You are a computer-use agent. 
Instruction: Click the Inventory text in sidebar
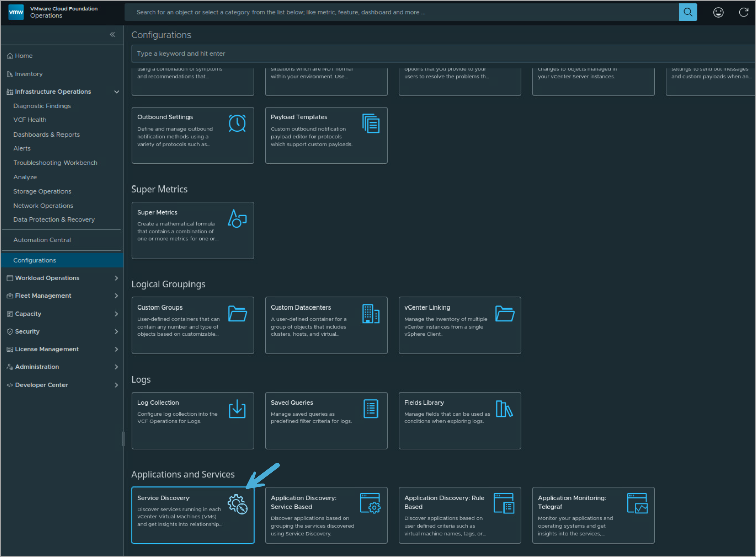point(29,74)
